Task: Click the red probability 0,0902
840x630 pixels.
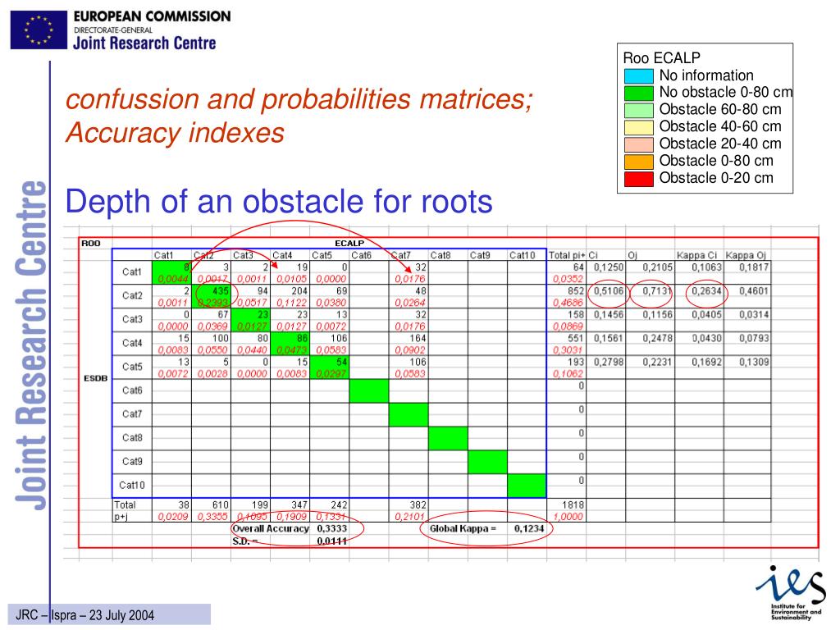Action: pyautogui.click(x=410, y=350)
